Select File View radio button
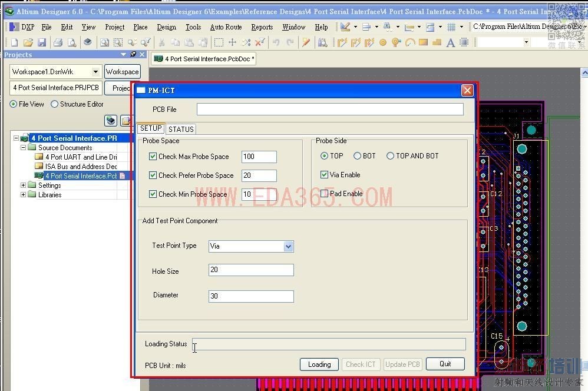This screenshot has width=588, height=391. click(13, 104)
